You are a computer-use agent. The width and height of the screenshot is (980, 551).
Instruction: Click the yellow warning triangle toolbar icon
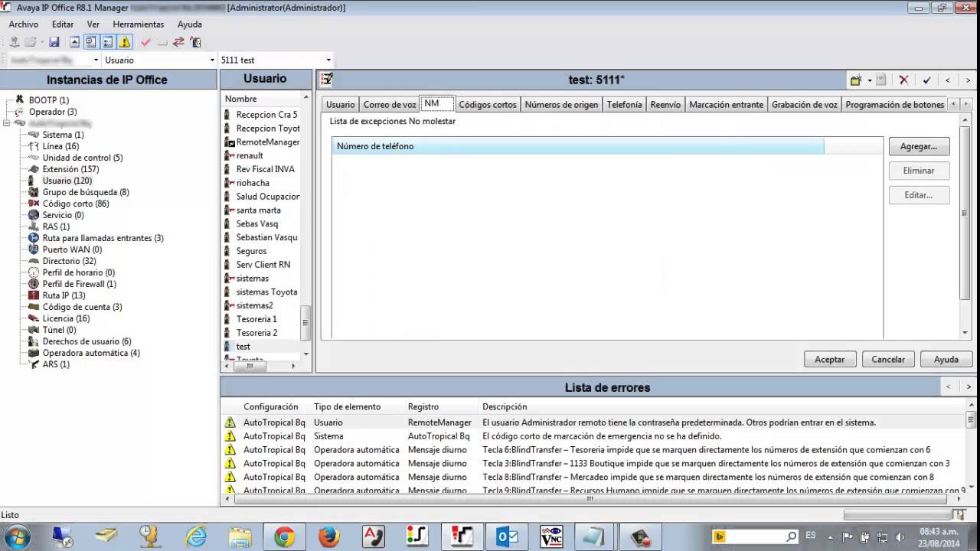click(125, 42)
